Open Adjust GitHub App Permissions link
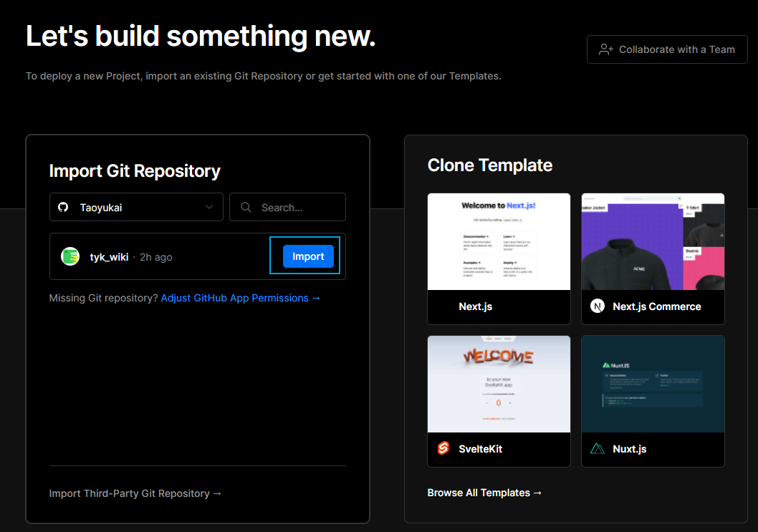Viewport: 758px width, 532px height. pyautogui.click(x=240, y=298)
